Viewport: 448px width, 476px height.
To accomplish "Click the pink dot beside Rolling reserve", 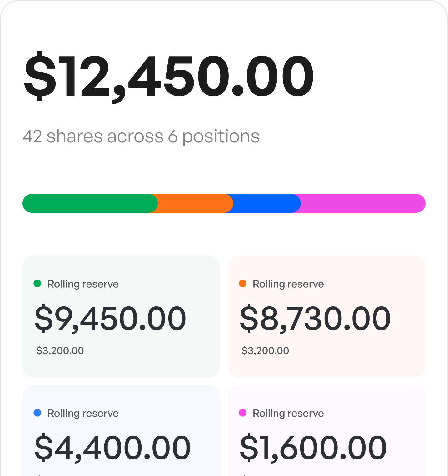I will pos(242,413).
